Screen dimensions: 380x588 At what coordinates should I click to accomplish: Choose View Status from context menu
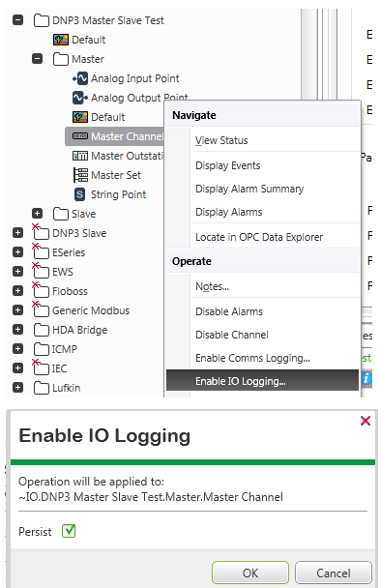pyautogui.click(x=262, y=140)
